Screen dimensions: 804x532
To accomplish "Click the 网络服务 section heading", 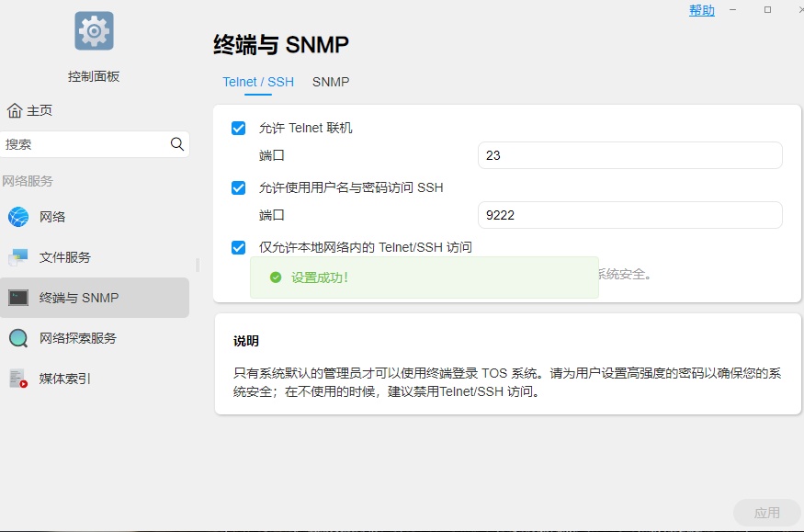I will tap(28, 181).
